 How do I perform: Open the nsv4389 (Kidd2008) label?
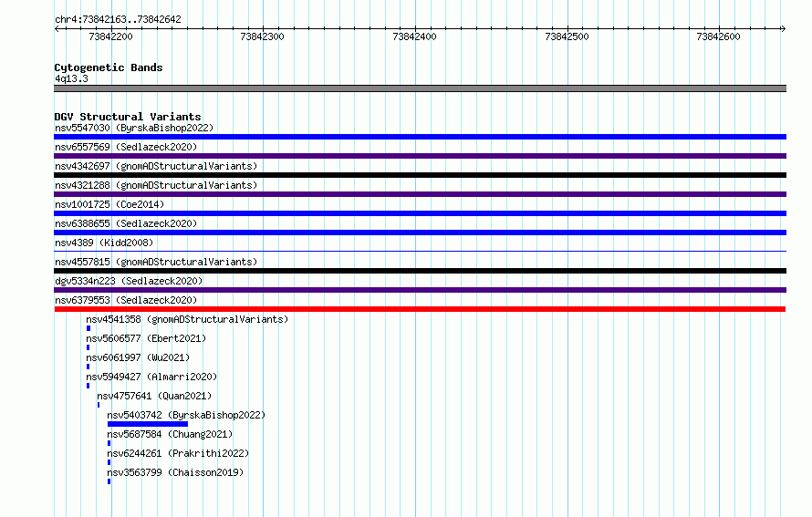[104, 243]
